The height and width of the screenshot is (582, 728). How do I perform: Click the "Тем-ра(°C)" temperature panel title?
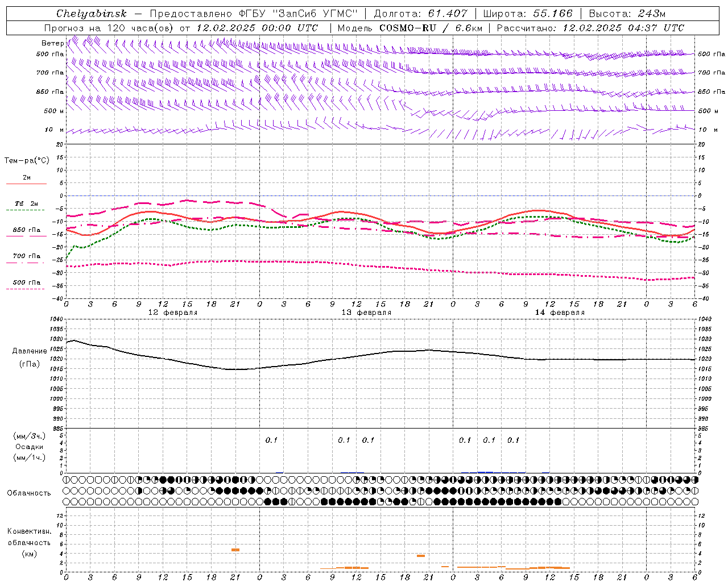point(27,161)
